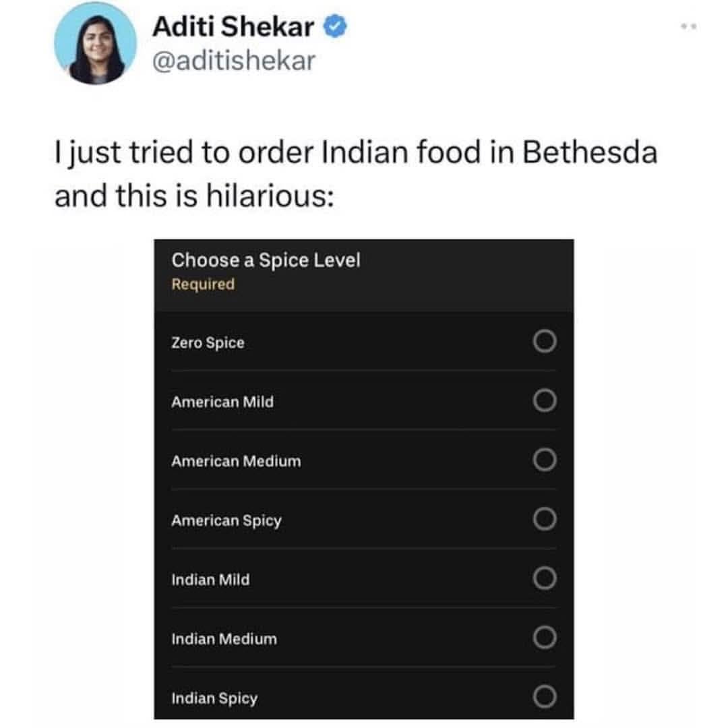The height and width of the screenshot is (728, 728).
Task: Select the Indian Mild option
Action: (543, 578)
